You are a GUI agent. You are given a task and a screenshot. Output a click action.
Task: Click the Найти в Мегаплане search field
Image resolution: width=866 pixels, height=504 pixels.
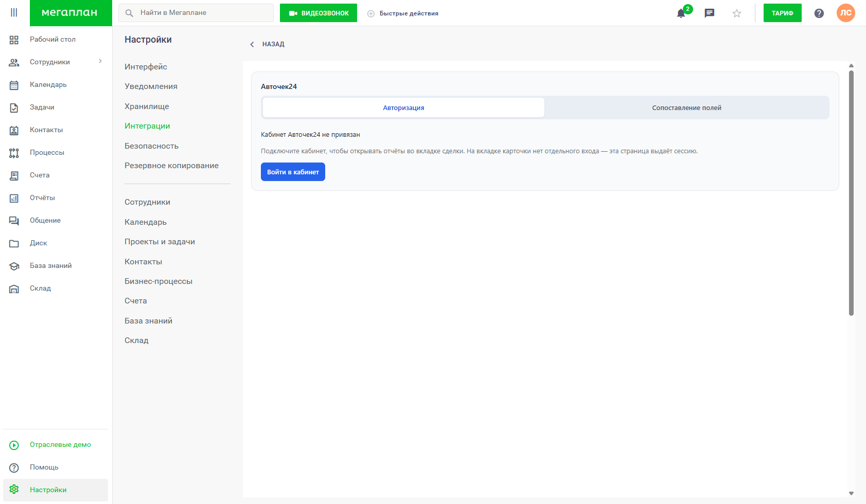click(196, 13)
